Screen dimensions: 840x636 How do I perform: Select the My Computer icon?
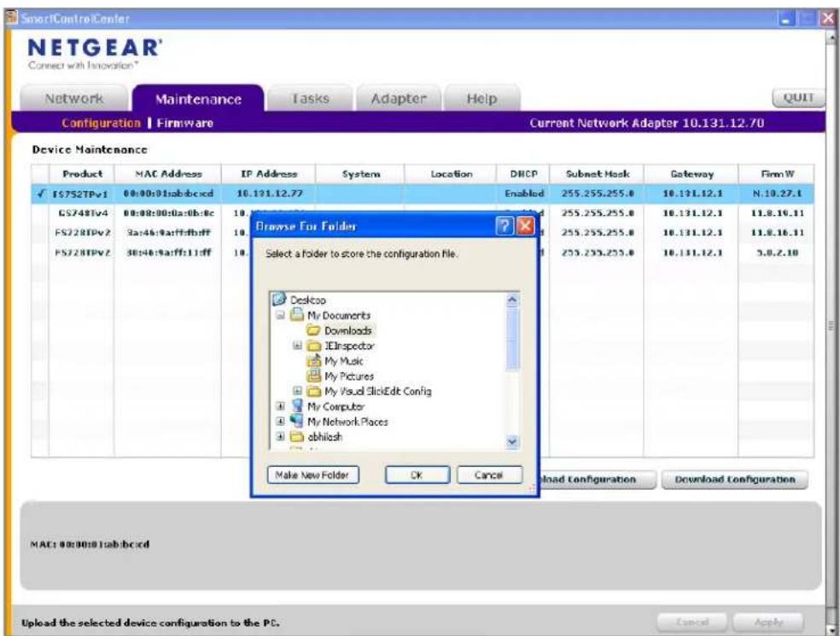coord(297,406)
